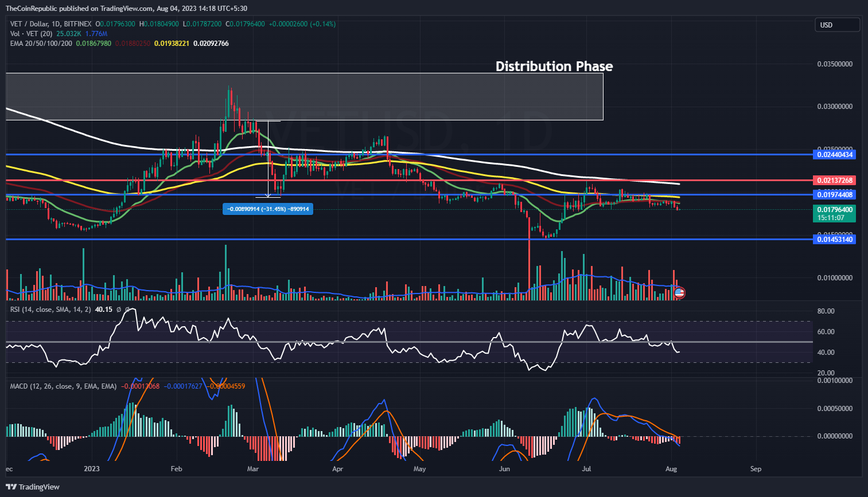Click the blue MACD value -0.00017627
This screenshot has height=497, width=868.
pyautogui.click(x=183, y=386)
